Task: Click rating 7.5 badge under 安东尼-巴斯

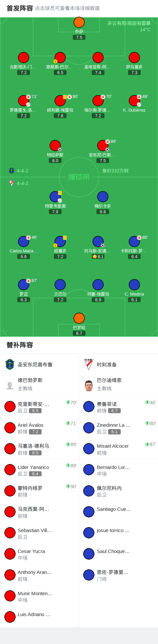Action: tap(103, 160)
